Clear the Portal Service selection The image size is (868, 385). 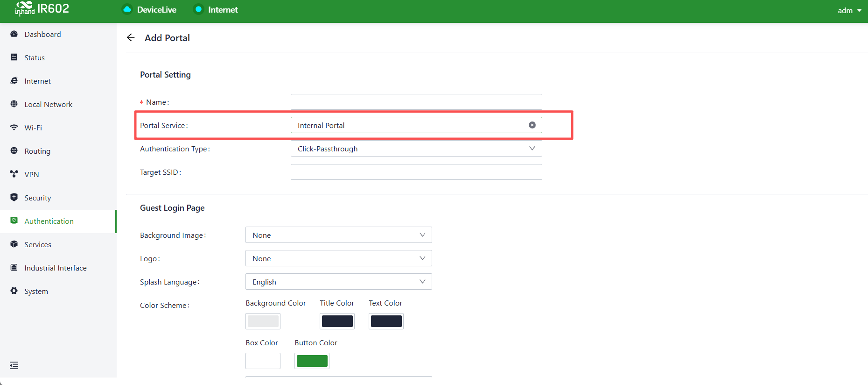click(x=532, y=125)
